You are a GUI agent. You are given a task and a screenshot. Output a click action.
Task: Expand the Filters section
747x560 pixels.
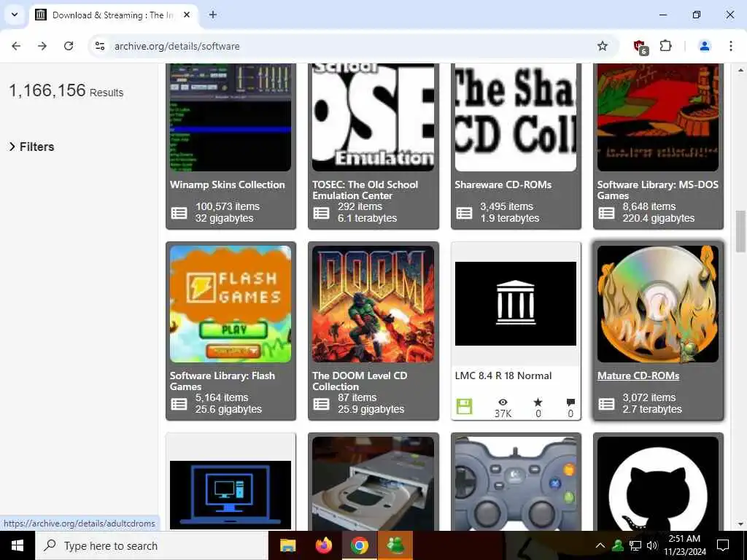(x=32, y=147)
